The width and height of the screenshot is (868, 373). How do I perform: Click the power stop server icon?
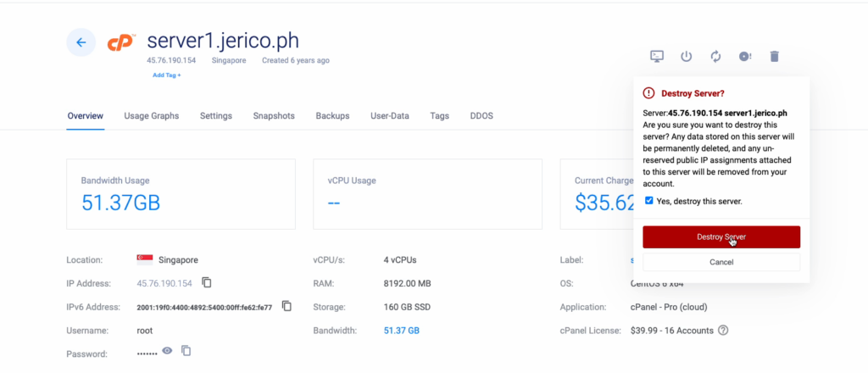687,56
